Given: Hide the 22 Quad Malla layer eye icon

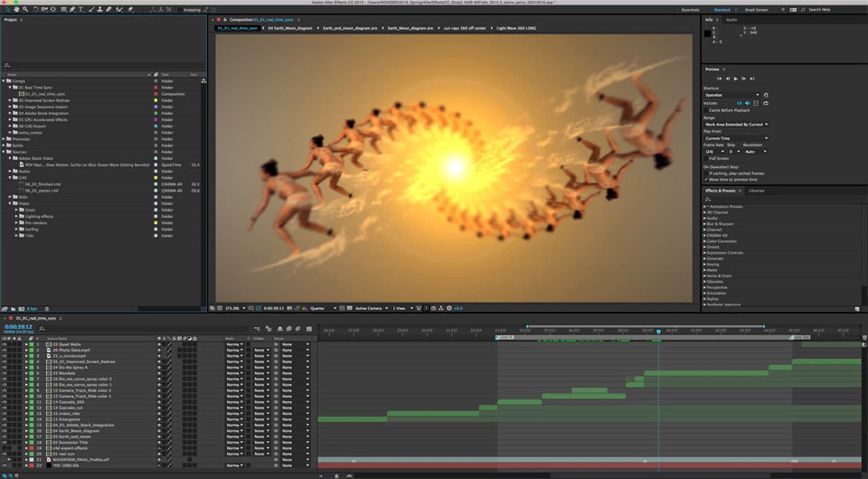Looking at the screenshot, I should (4, 344).
